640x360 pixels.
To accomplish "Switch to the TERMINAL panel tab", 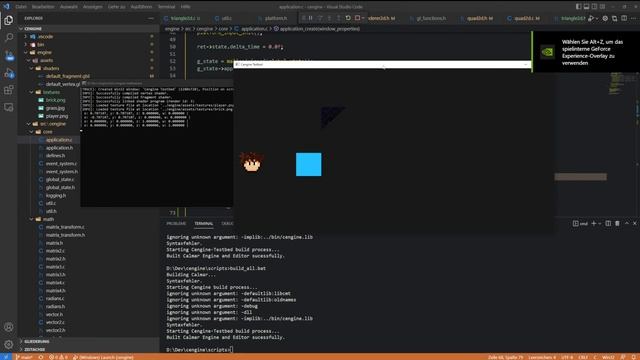I will [x=204, y=224].
